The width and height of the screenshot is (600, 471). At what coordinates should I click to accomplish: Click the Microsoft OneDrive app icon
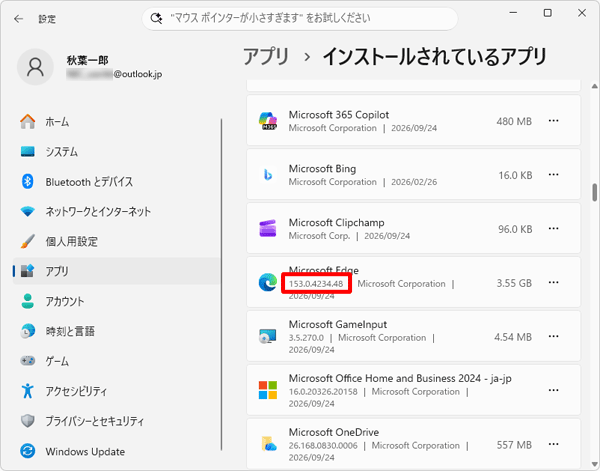269,444
